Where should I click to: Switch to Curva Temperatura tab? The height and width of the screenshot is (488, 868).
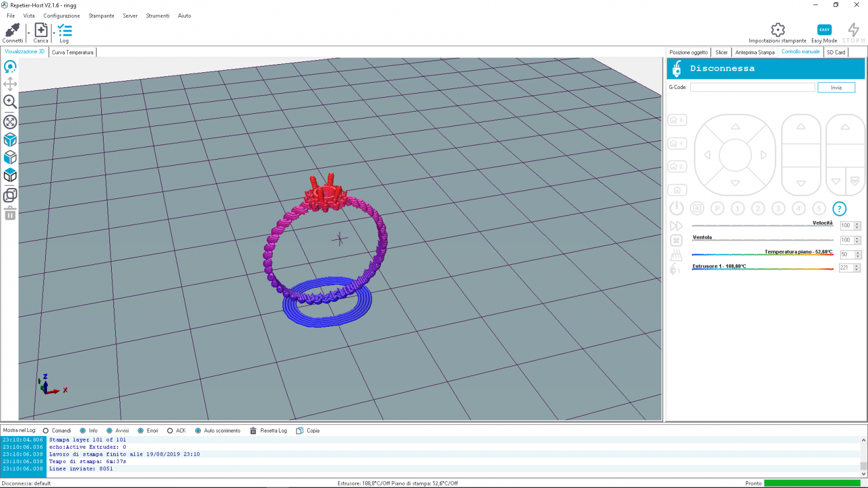[x=72, y=52]
